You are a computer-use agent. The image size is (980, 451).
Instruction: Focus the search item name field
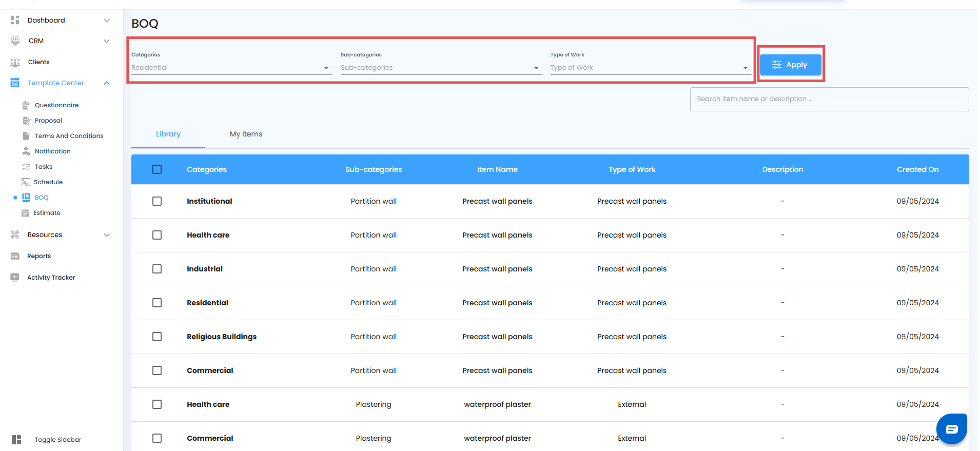(x=829, y=99)
